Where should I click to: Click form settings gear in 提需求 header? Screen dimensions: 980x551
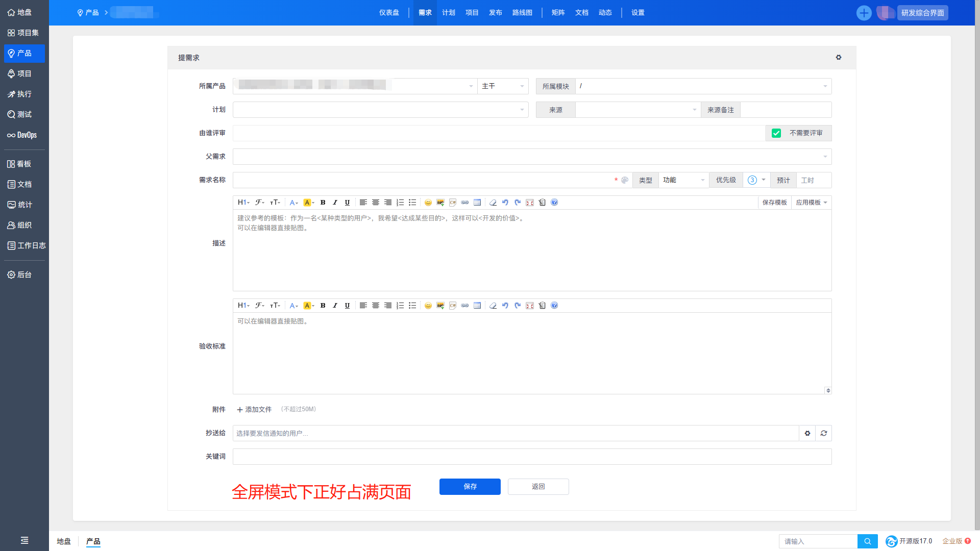(x=838, y=58)
